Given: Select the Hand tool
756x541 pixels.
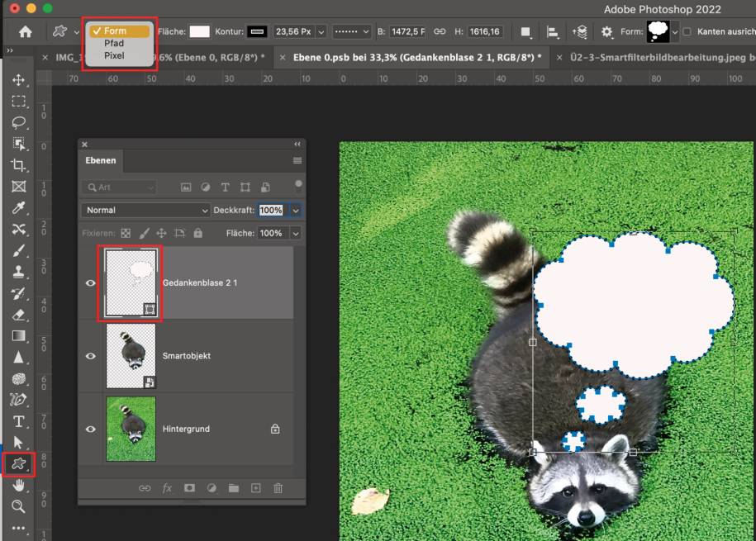Looking at the screenshot, I should [x=18, y=485].
